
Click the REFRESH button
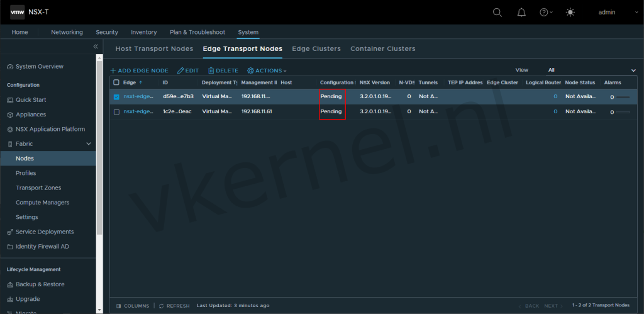click(x=174, y=306)
